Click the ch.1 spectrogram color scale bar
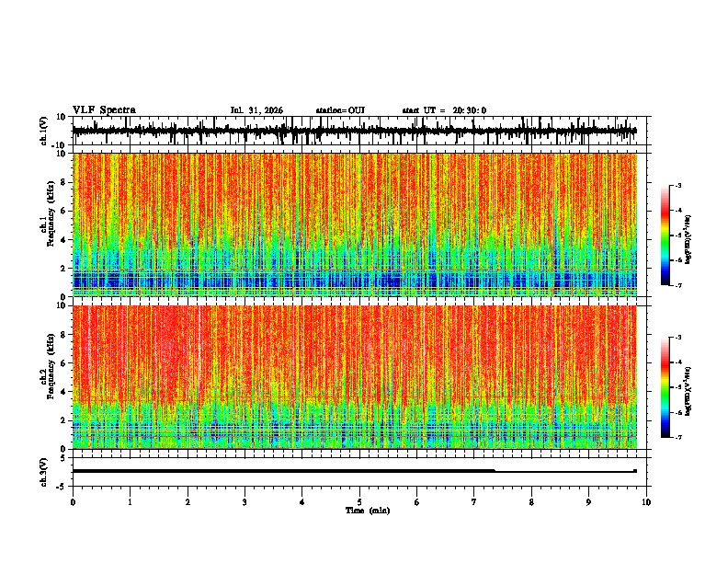This screenshot has height=563, width=728. click(665, 236)
